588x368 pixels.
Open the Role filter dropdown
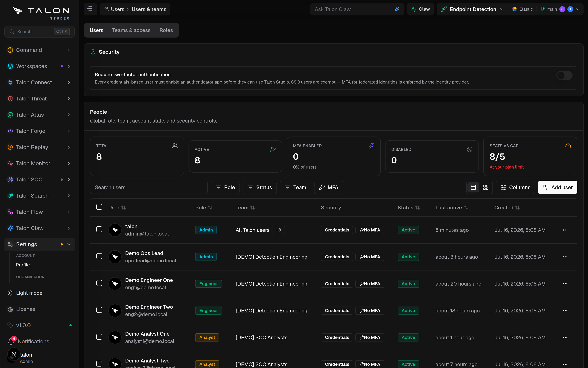coord(225,187)
